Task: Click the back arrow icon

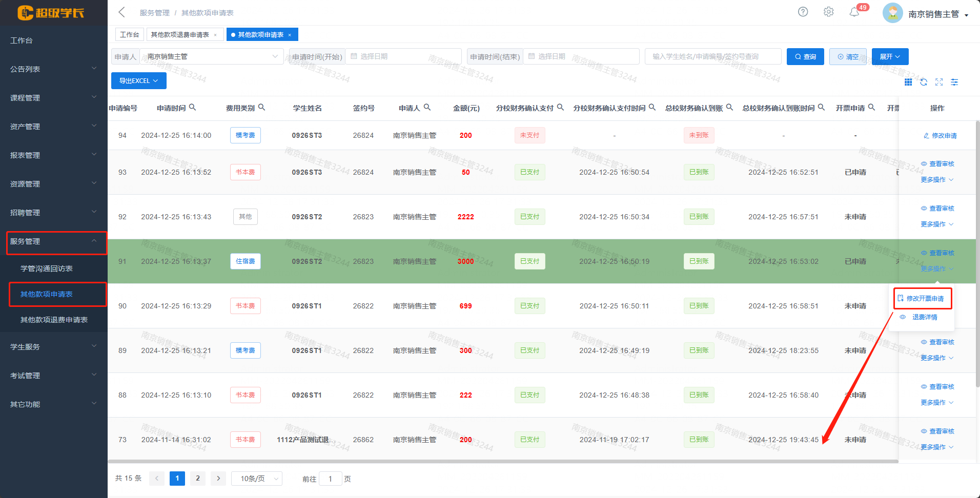Action: point(121,12)
